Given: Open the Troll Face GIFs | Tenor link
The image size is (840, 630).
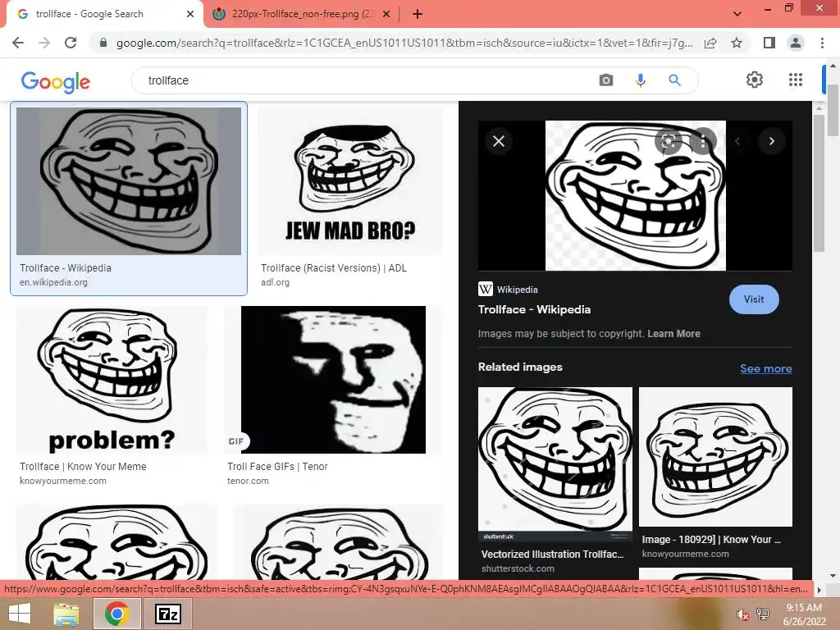Looking at the screenshot, I should click(277, 467).
